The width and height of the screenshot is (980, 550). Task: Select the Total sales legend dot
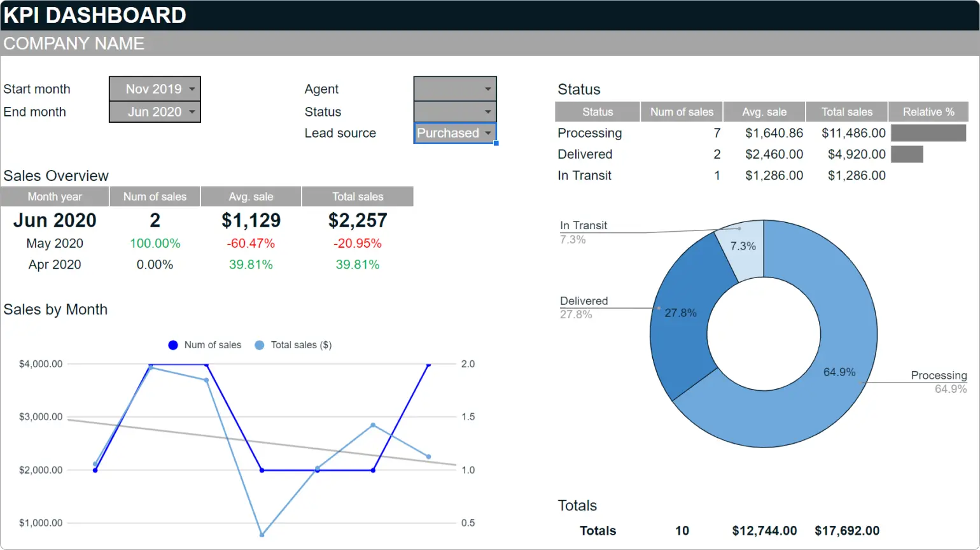(260, 344)
